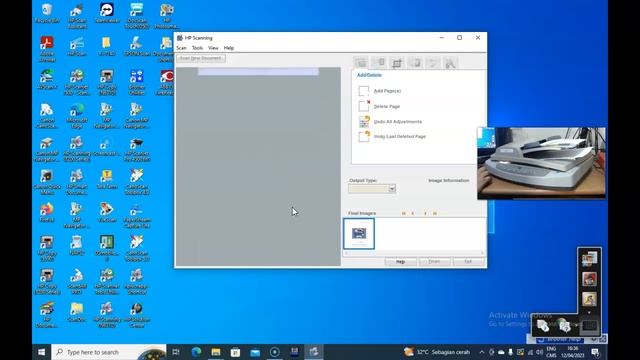Open the notification center icon
The image size is (640, 360).
596,352
